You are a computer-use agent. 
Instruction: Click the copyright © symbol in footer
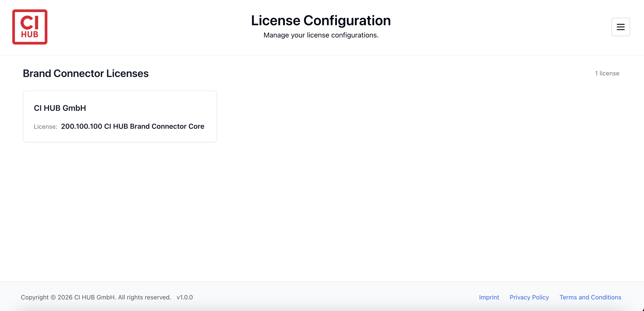(x=53, y=297)
